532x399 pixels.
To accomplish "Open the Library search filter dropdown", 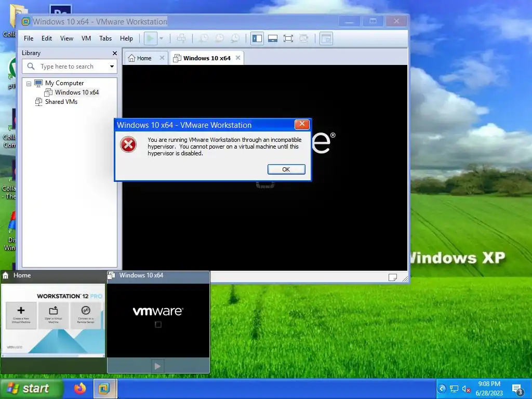I will click(112, 66).
